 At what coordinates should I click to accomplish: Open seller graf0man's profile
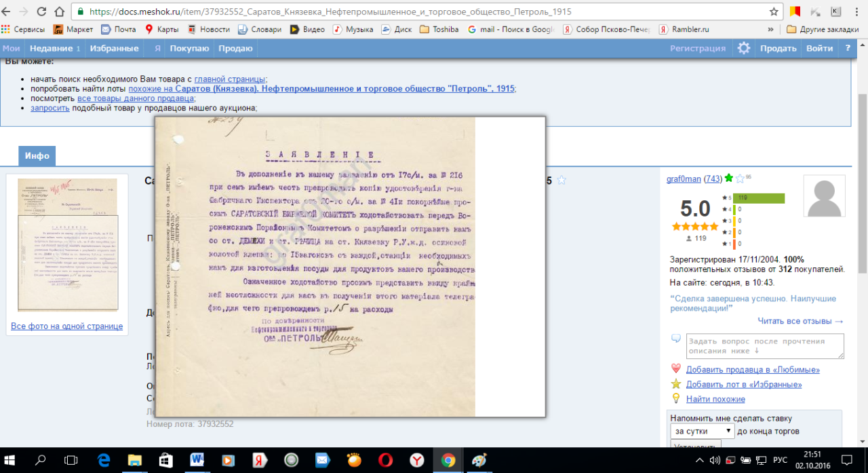point(684,178)
